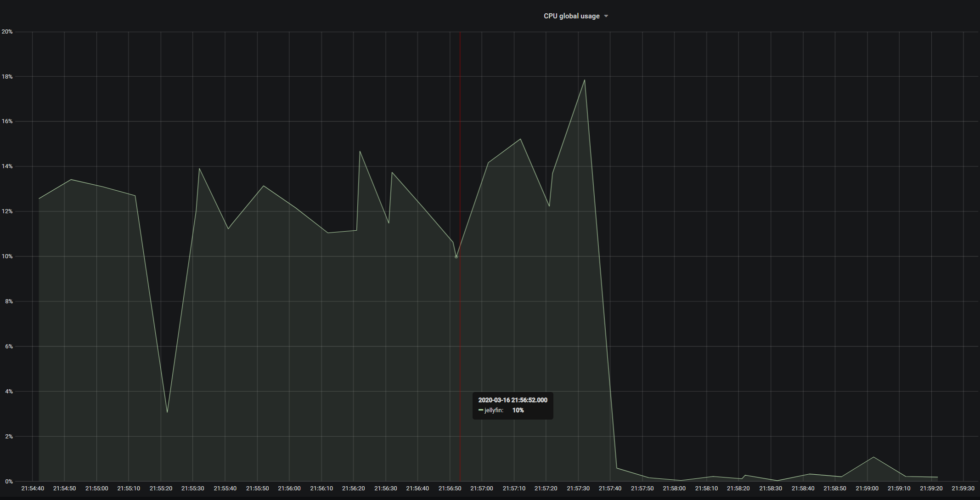The height and width of the screenshot is (500, 980).
Task: Click the 21:54:40 x-axis time label
Action: click(33, 489)
